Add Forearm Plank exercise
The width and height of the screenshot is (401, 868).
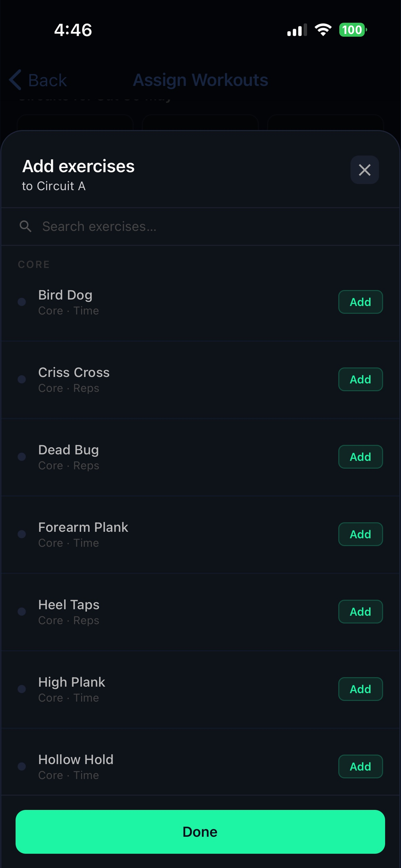360,534
